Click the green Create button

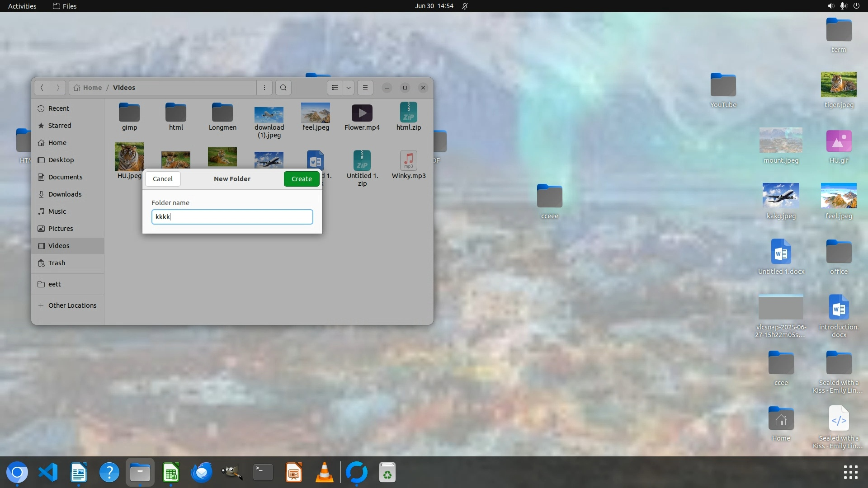(x=302, y=179)
